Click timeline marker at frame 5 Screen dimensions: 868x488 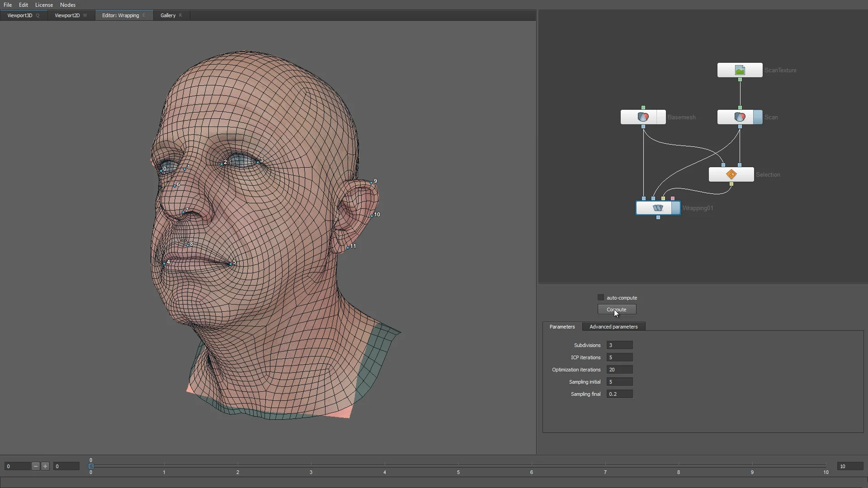[458, 465]
